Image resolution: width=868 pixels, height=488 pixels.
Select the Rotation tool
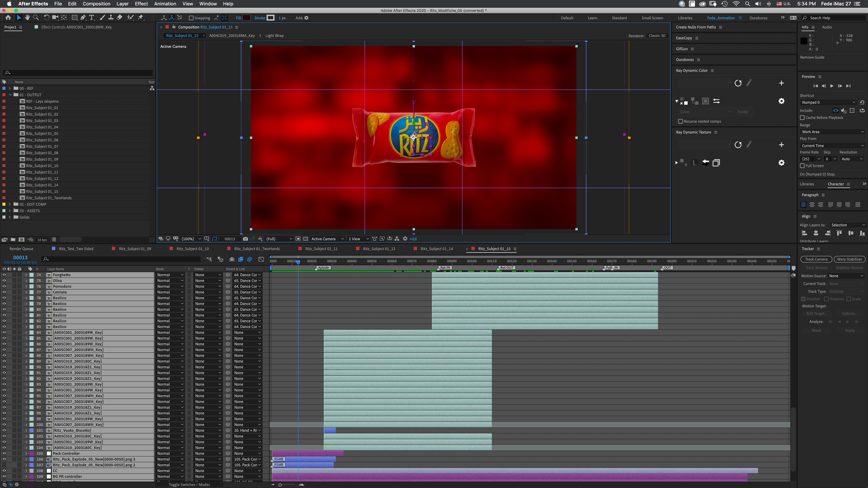click(47, 18)
